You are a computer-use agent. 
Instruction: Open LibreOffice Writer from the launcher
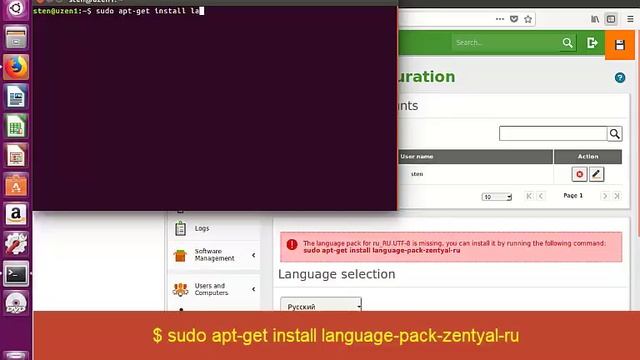point(16,97)
